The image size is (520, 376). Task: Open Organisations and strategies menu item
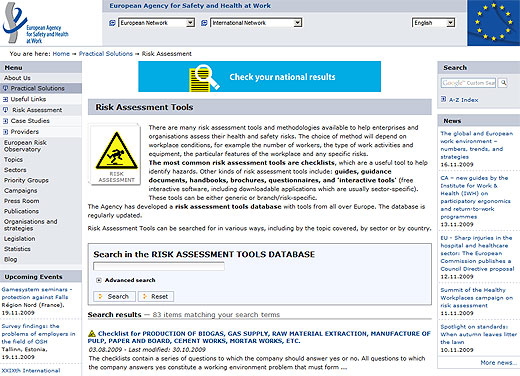coord(31,225)
